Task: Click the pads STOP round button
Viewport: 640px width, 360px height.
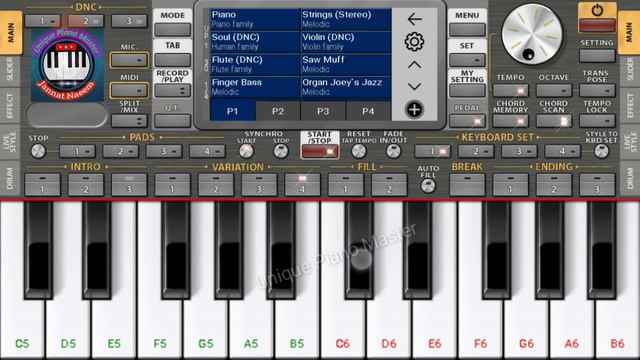Action: pyautogui.click(x=38, y=151)
